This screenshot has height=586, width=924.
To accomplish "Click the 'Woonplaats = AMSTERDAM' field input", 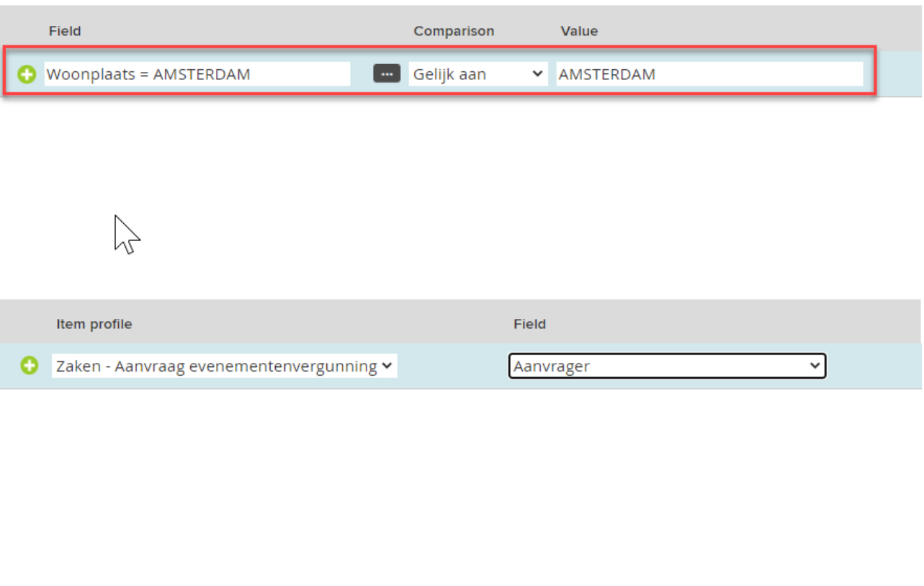I will tap(197, 73).
